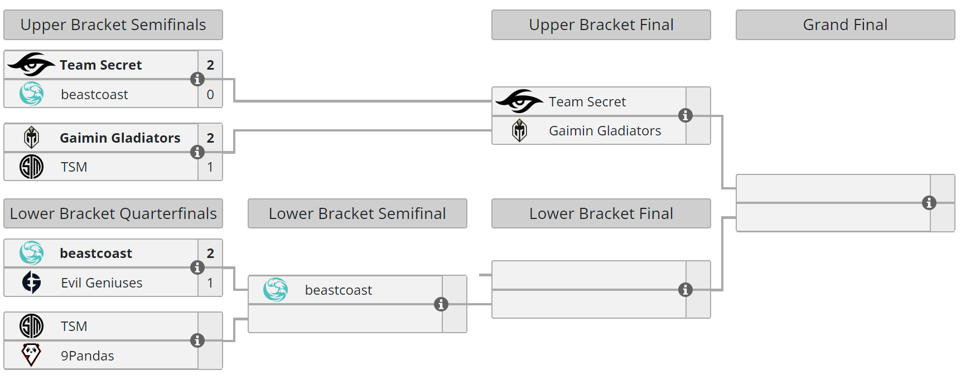Click TSM logo in Lower Bracket Quarterfinals
Image resolution: width=980 pixels, height=380 pixels.
[x=31, y=326]
